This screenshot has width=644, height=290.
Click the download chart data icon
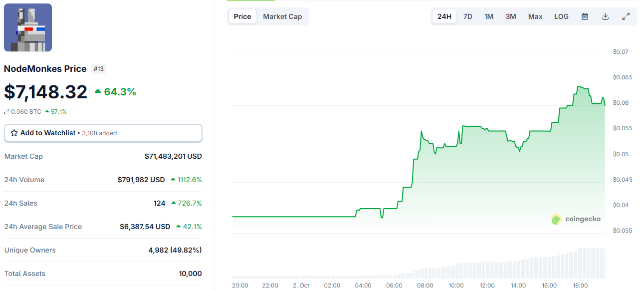[605, 16]
